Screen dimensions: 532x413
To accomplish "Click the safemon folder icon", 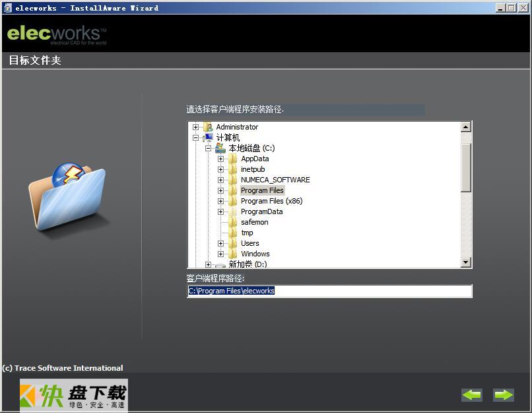I will tap(233, 222).
